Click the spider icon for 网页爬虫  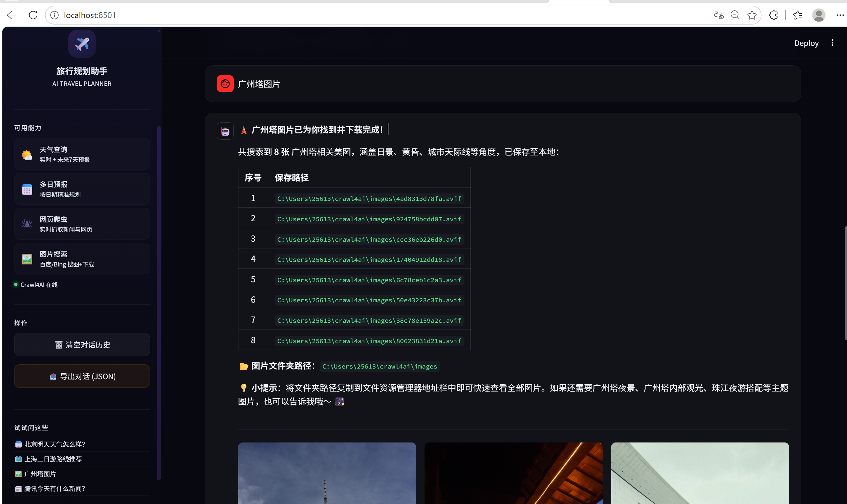tap(27, 224)
